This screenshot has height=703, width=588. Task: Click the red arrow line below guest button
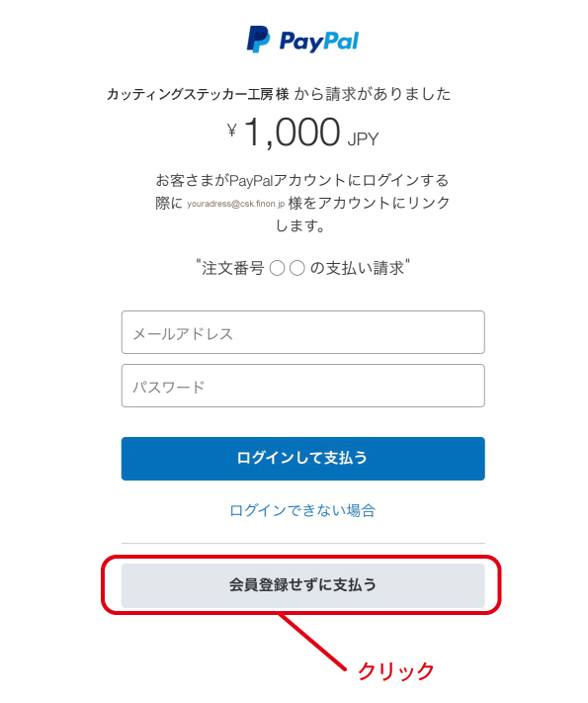click(x=312, y=642)
